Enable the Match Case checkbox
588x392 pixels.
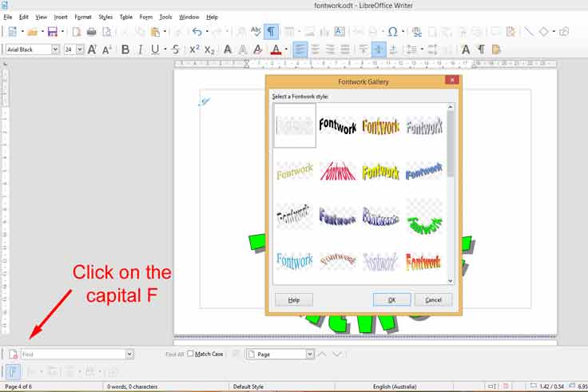190,354
